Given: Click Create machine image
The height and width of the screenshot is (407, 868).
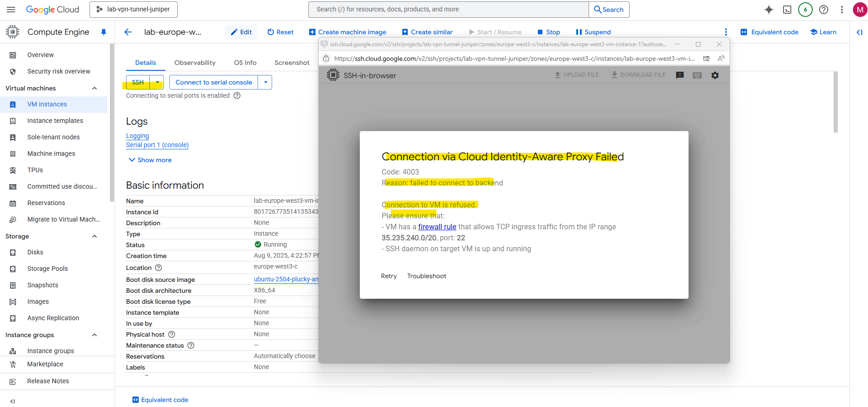Looking at the screenshot, I should click(347, 32).
